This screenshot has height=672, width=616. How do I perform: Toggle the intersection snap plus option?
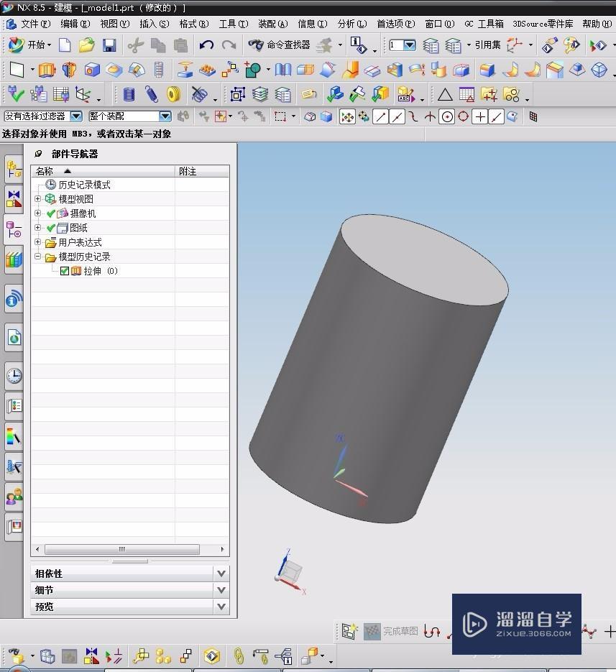tap(480, 116)
